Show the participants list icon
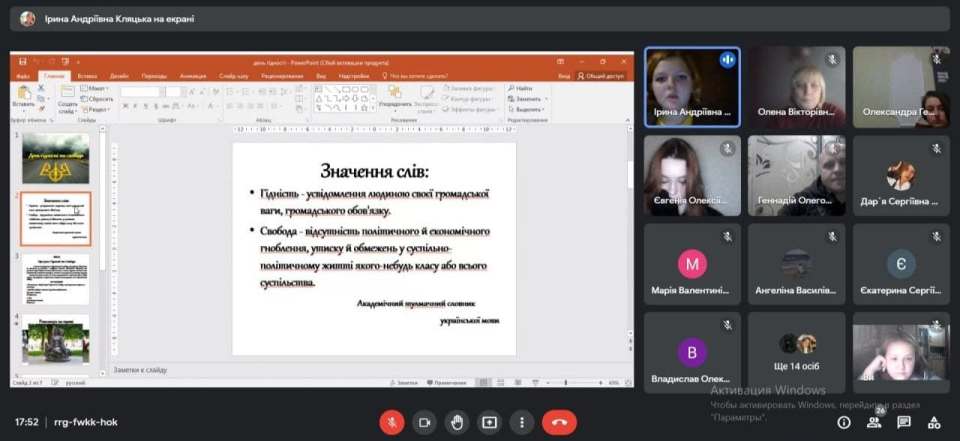The width and height of the screenshot is (960, 441). click(x=874, y=422)
